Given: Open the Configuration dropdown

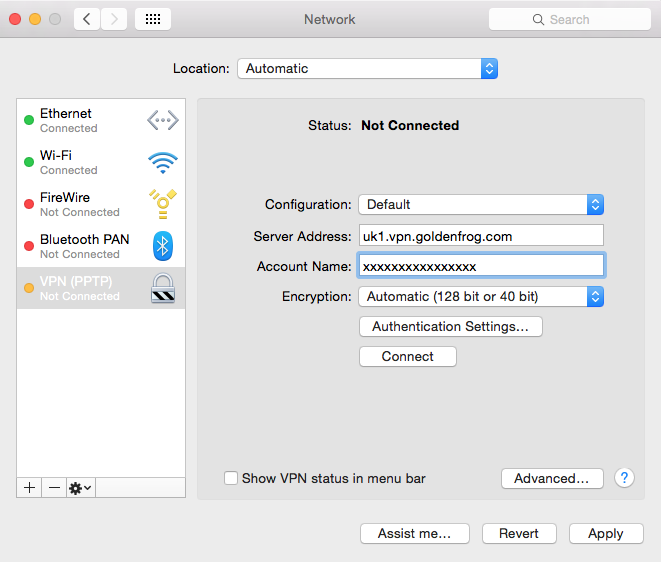Looking at the screenshot, I should pyautogui.click(x=481, y=204).
